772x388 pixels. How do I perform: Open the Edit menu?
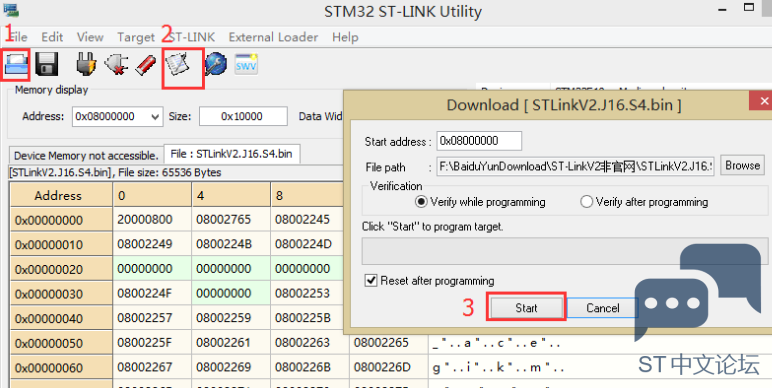click(52, 37)
